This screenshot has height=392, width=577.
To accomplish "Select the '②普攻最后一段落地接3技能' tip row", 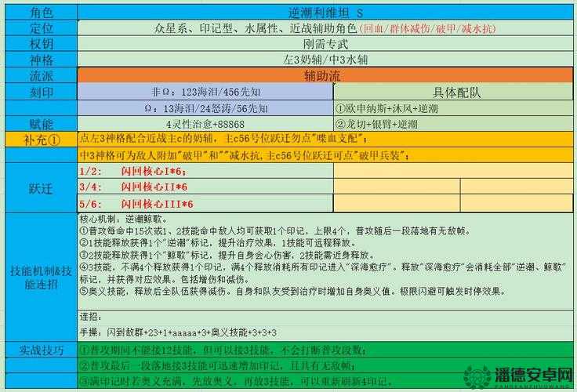I will pyautogui.click(x=325, y=365).
